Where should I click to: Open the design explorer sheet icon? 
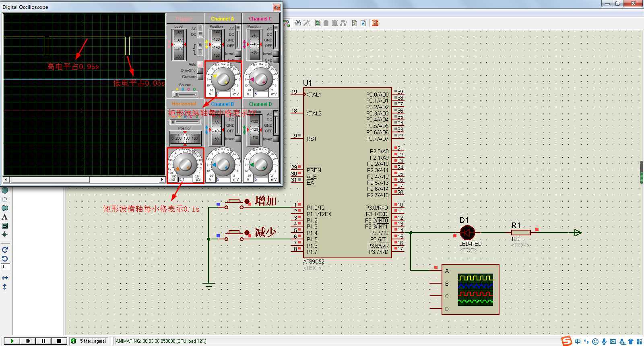click(x=318, y=23)
